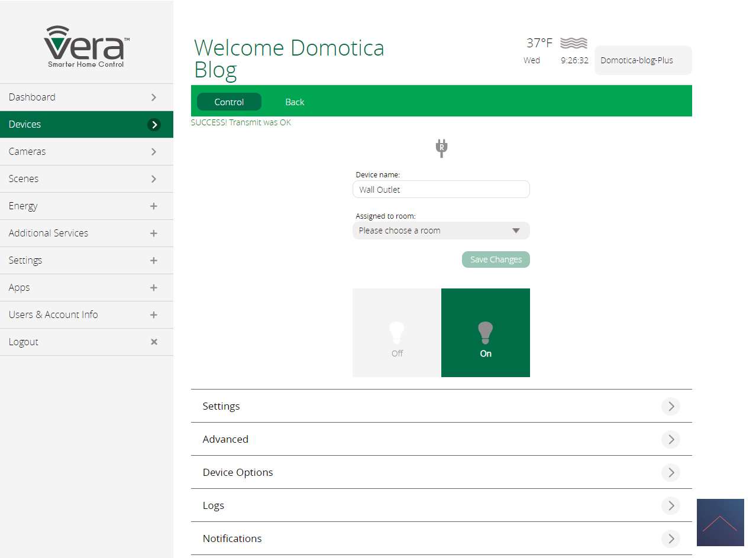Screen dimensions: 756x558
Task: Select the Control tab
Action: [229, 102]
